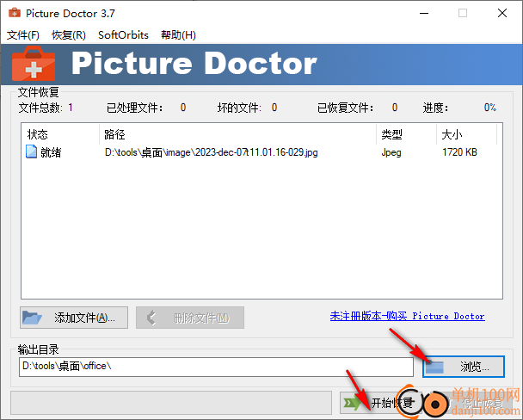Screen dimensions: 523x420
Task: Open the 文件(F) menu
Action: [x=23, y=35]
